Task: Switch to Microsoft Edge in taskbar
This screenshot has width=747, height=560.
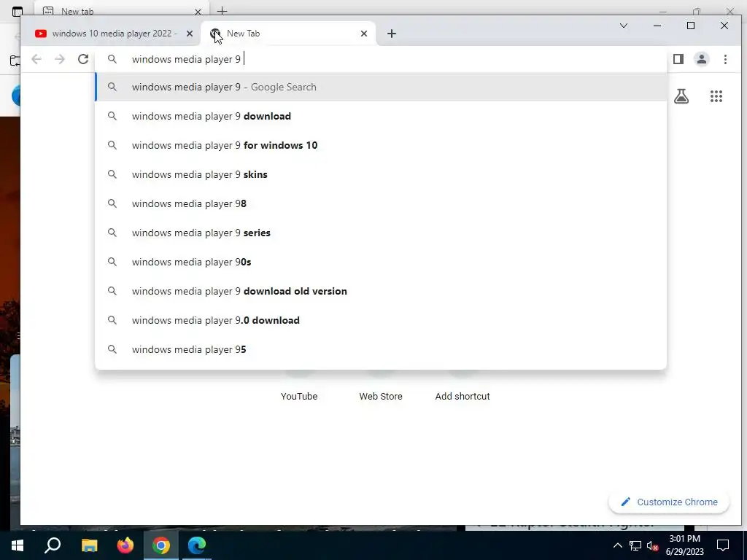Action: (197, 545)
